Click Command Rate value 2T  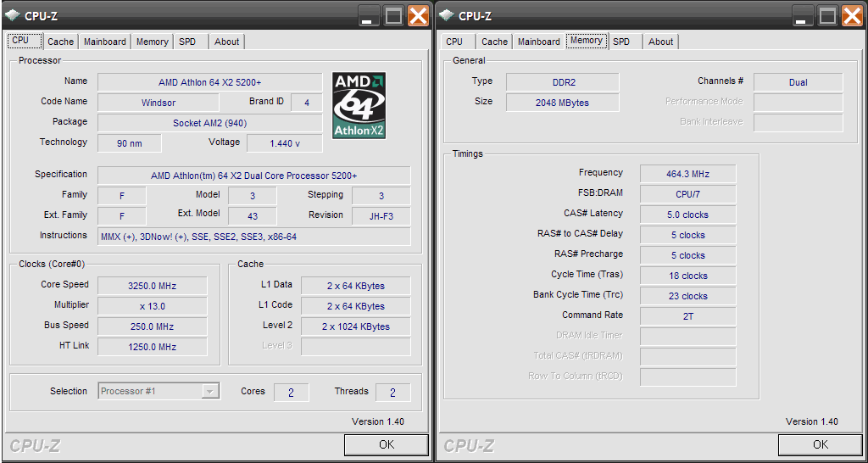pyautogui.click(x=688, y=316)
